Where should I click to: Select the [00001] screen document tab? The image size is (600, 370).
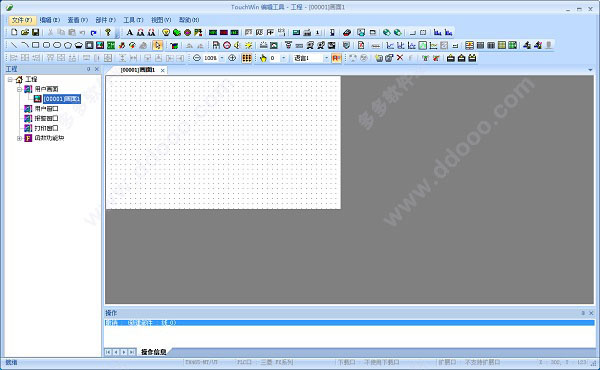(x=138, y=70)
